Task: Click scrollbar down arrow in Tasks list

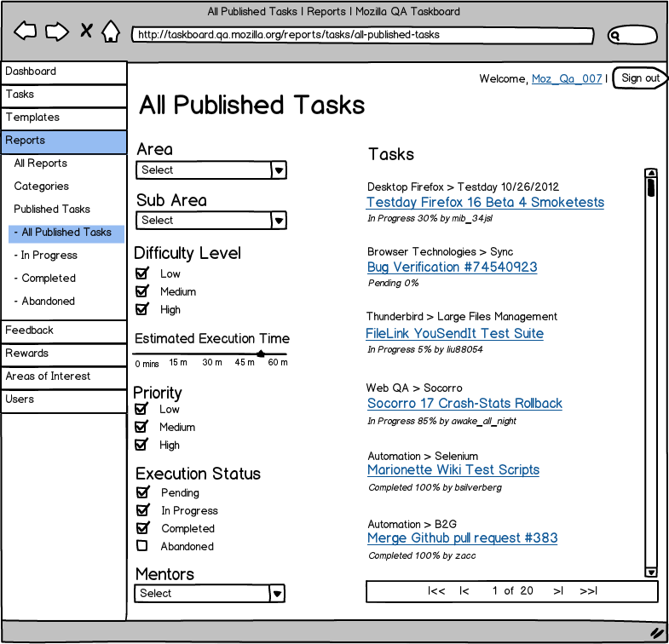Action: (x=650, y=572)
